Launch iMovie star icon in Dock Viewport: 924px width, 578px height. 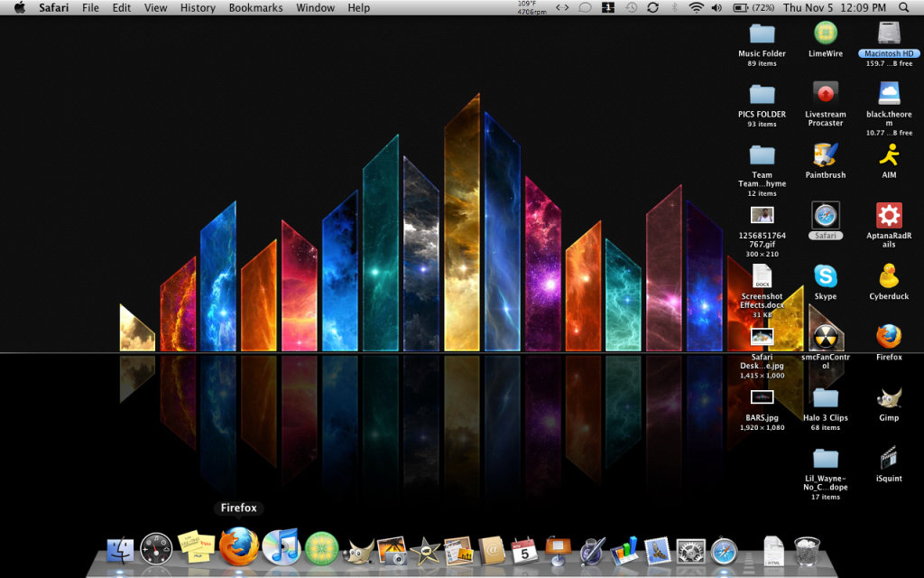(x=426, y=552)
